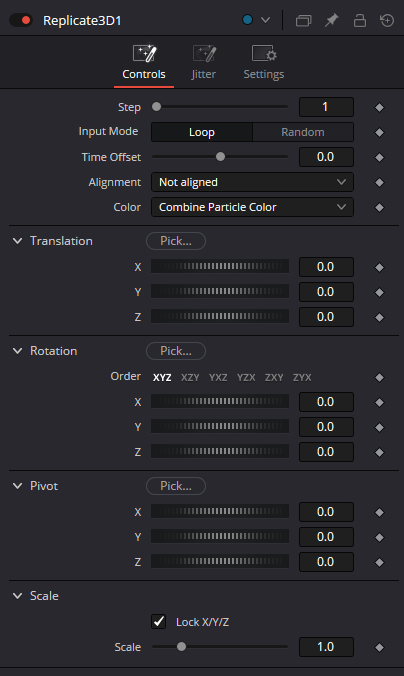
Task: Click the Translation X value field
Action: click(326, 267)
